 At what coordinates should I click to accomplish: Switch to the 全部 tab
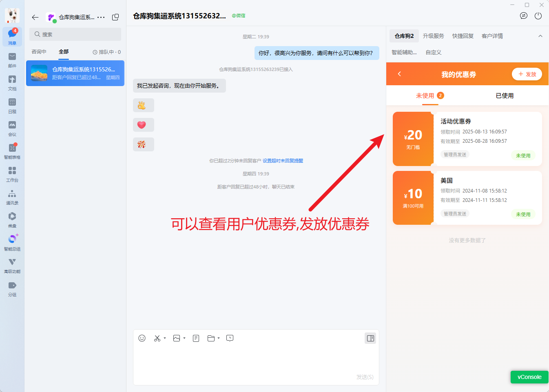(64, 52)
